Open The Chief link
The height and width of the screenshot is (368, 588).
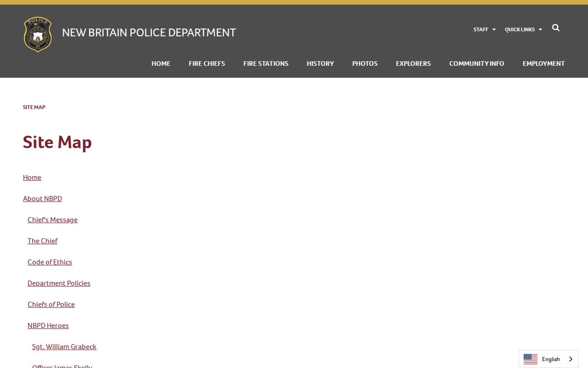pos(43,241)
